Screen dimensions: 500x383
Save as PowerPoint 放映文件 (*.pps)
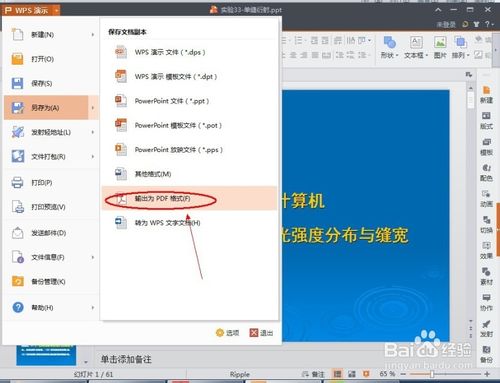click(189, 150)
